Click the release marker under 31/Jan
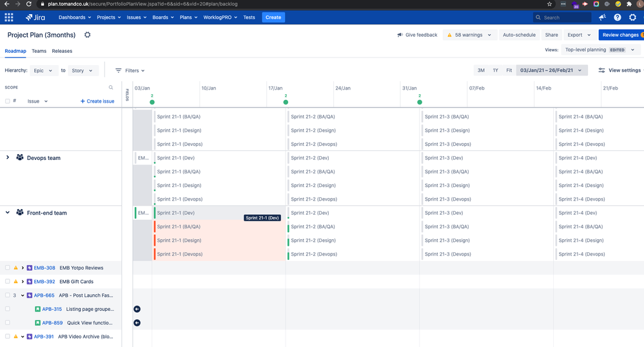Screen dimensions: 644x347 (420, 102)
